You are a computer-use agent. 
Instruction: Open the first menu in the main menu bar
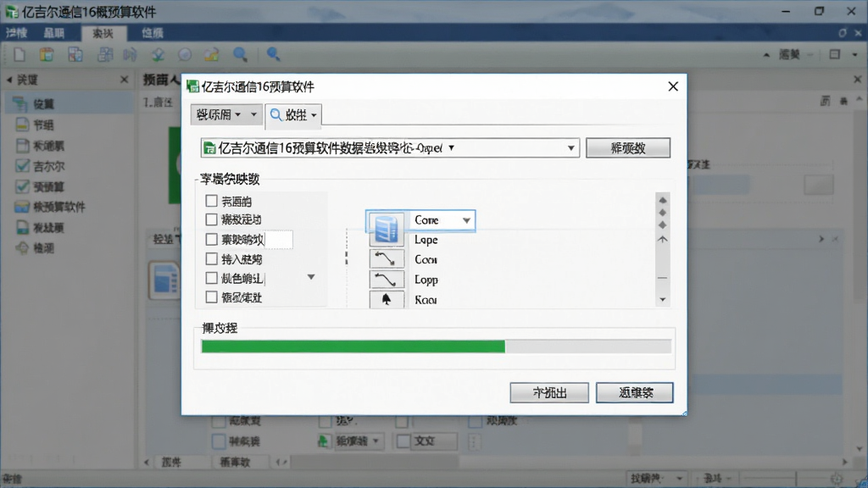tap(17, 33)
